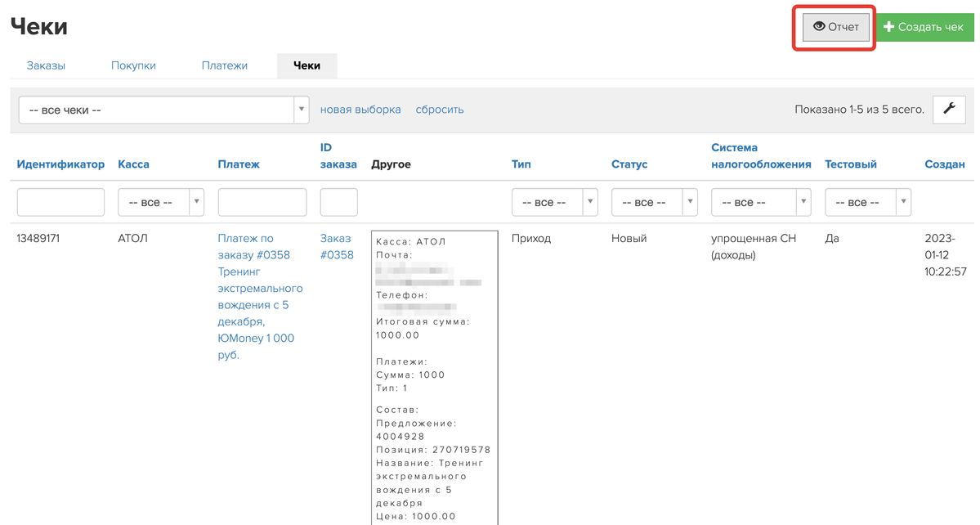Open the Статус filter dropdown
980x525 pixels.
pos(654,202)
